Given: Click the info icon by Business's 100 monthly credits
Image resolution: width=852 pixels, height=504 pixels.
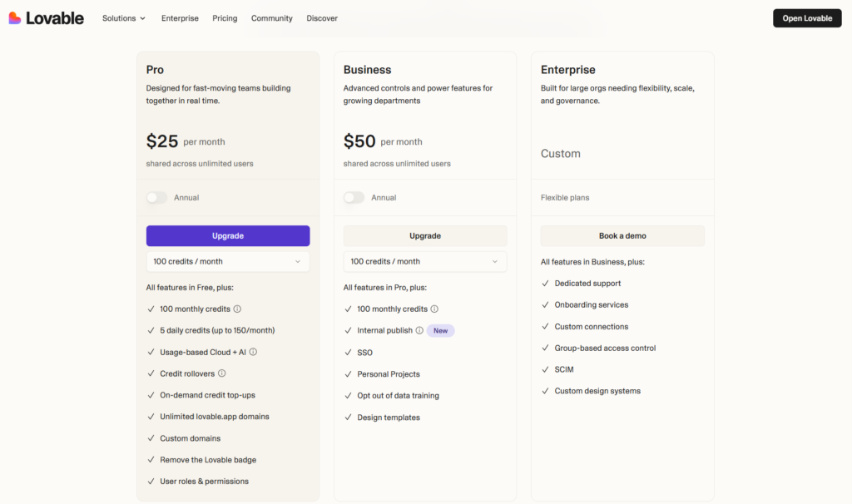Looking at the screenshot, I should pos(433,309).
